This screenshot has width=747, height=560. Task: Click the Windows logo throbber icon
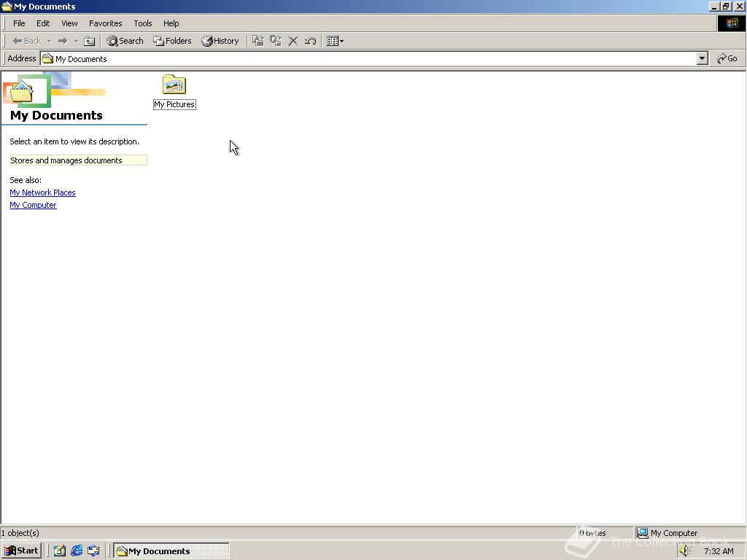tap(731, 23)
